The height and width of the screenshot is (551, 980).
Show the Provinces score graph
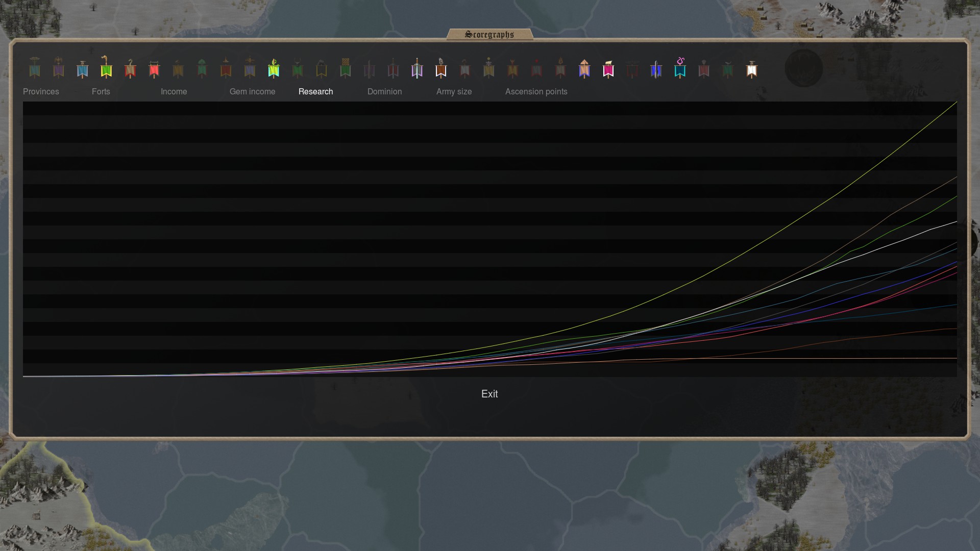(41, 91)
